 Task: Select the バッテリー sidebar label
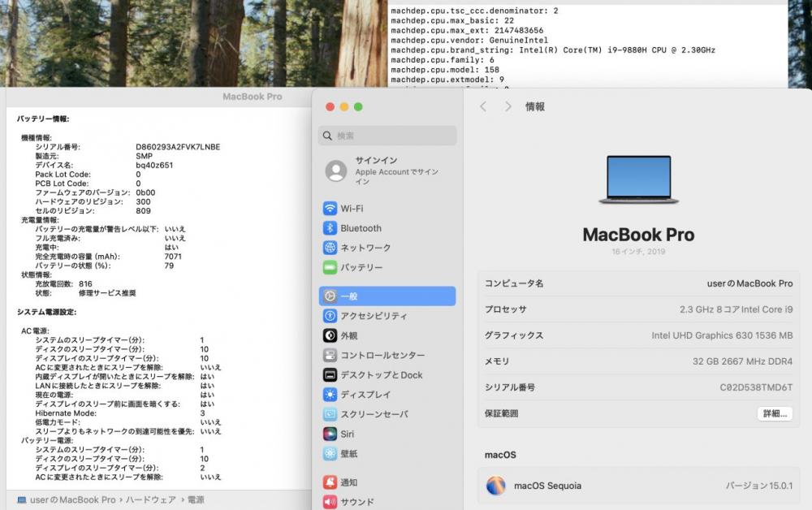click(x=361, y=268)
